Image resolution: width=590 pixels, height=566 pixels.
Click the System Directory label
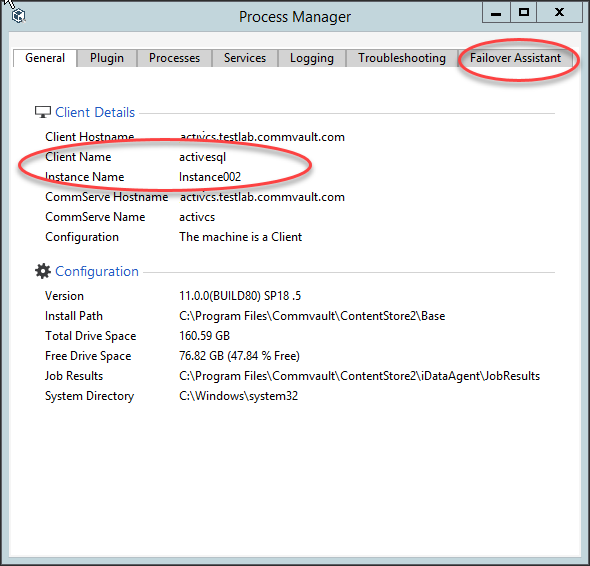pyautogui.click(x=90, y=396)
